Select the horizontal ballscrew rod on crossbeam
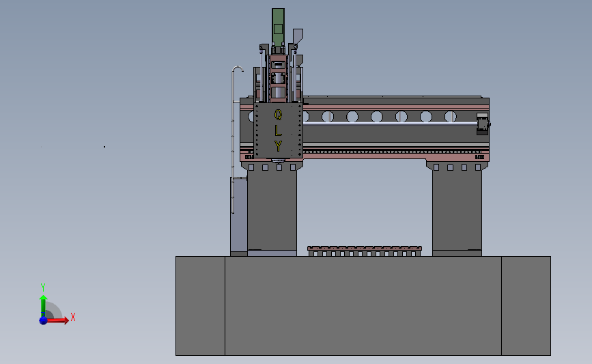This screenshot has height=364, width=592. point(390,124)
